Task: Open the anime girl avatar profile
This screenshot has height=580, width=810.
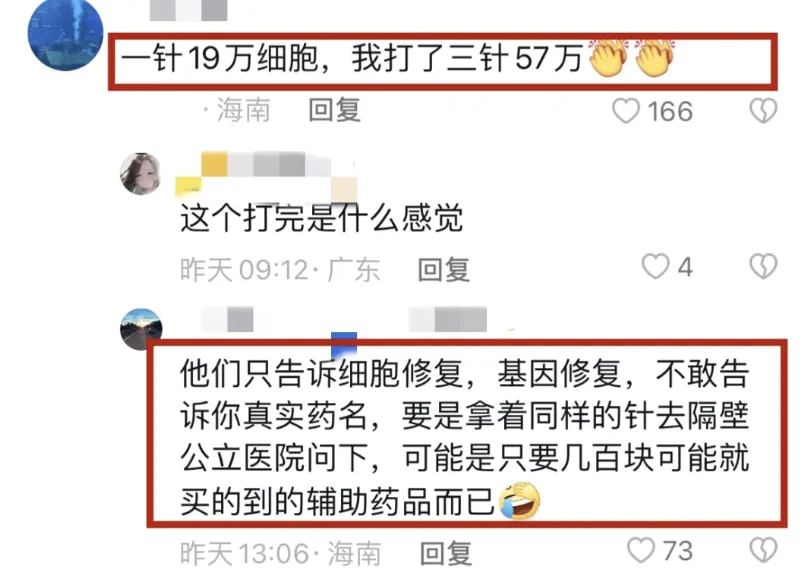Action: click(141, 174)
